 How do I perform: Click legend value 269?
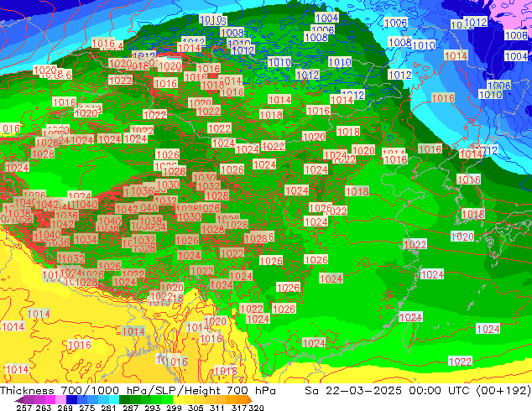[x=65, y=408]
